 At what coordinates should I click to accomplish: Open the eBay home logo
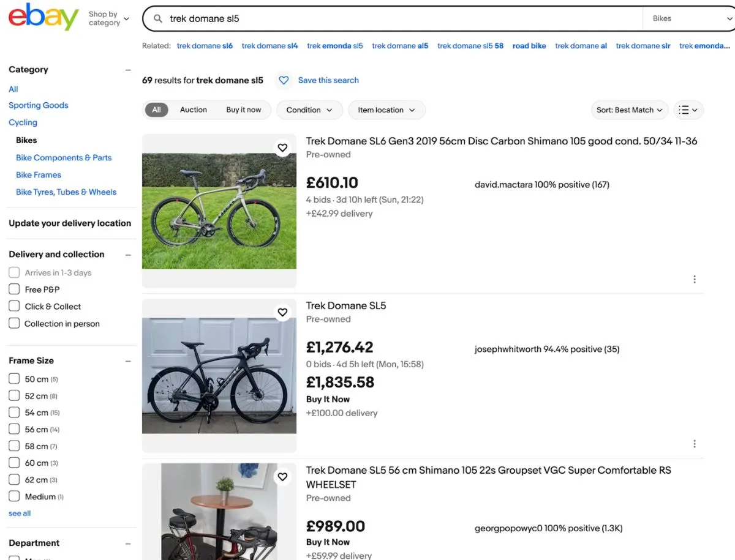[43, 17]
